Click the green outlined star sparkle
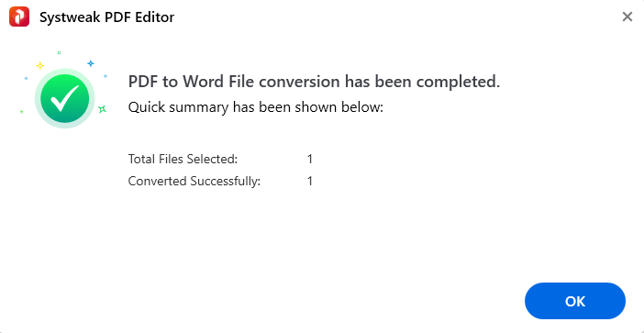 (x=102, y=109)
